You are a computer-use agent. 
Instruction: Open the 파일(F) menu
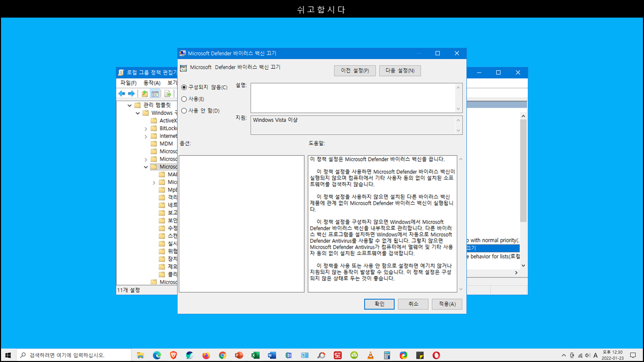[x=128, y=82]
